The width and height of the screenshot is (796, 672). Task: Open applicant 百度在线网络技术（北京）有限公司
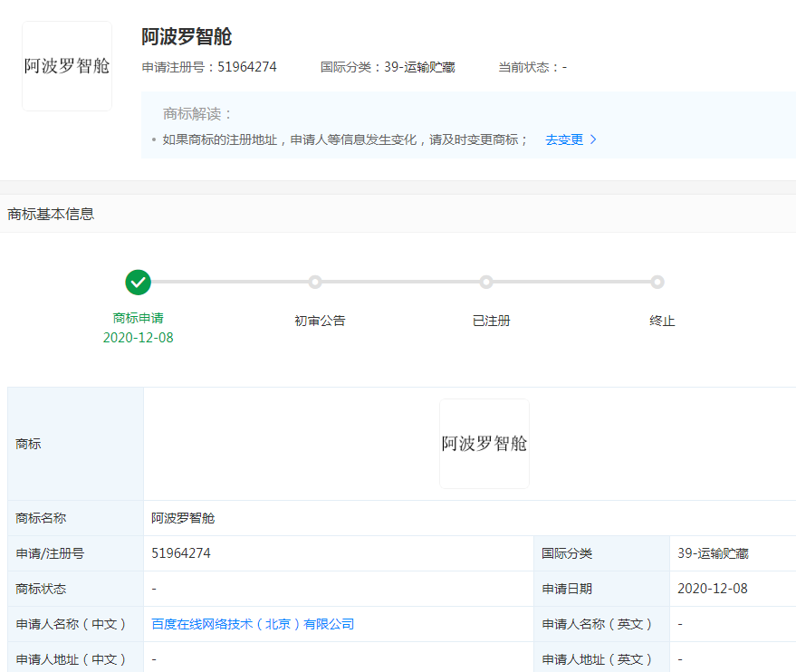(250, 624)
